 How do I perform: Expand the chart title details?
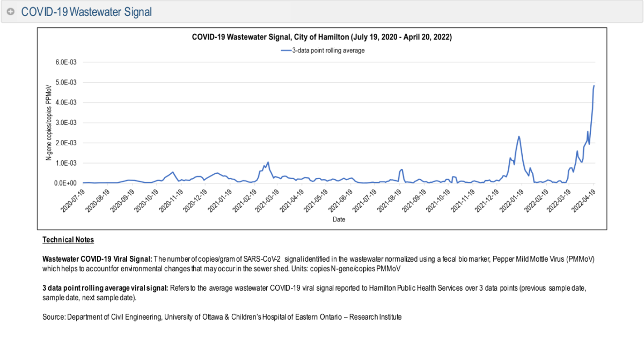tap(322, 37)
